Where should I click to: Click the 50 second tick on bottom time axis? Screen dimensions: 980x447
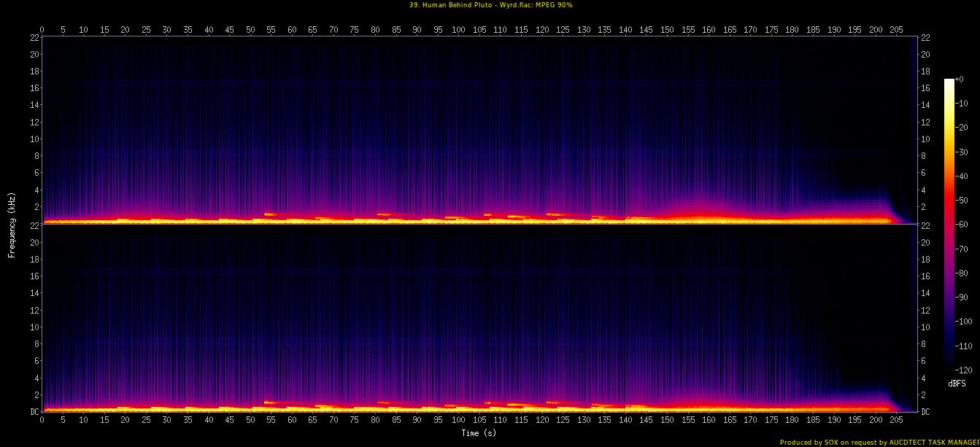click(x=250, y=420)
